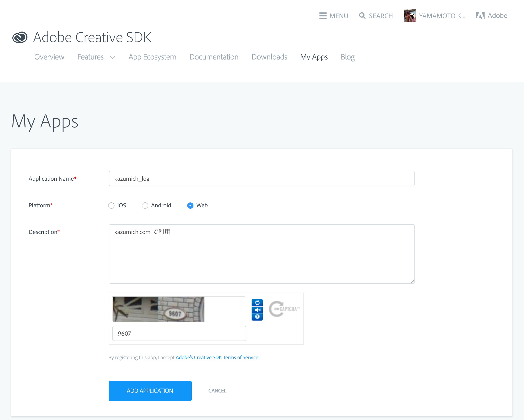
Task: Click the SEARCH text label
Action: click(381, 16)
